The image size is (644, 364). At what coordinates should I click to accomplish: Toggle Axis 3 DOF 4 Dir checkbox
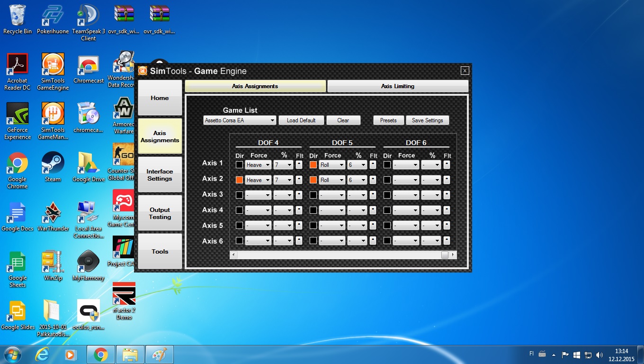point(239,195)
